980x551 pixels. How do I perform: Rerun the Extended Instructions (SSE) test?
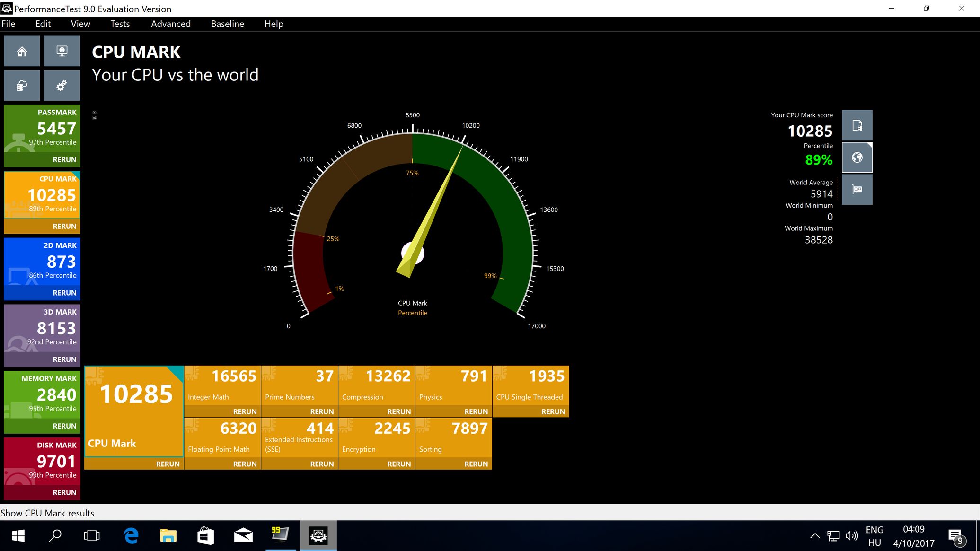[322, 464]
